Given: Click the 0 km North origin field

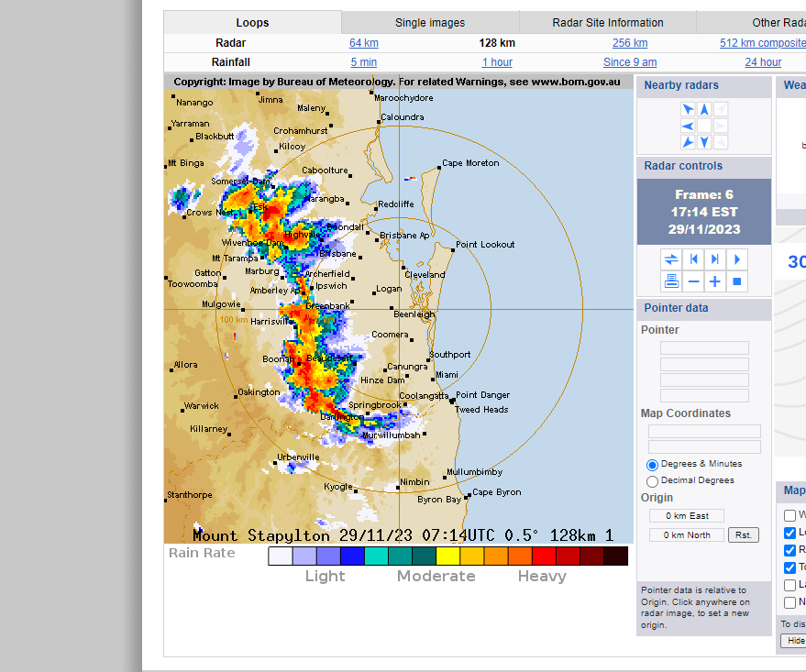Looking at the screenshot, I should point(687,534).
